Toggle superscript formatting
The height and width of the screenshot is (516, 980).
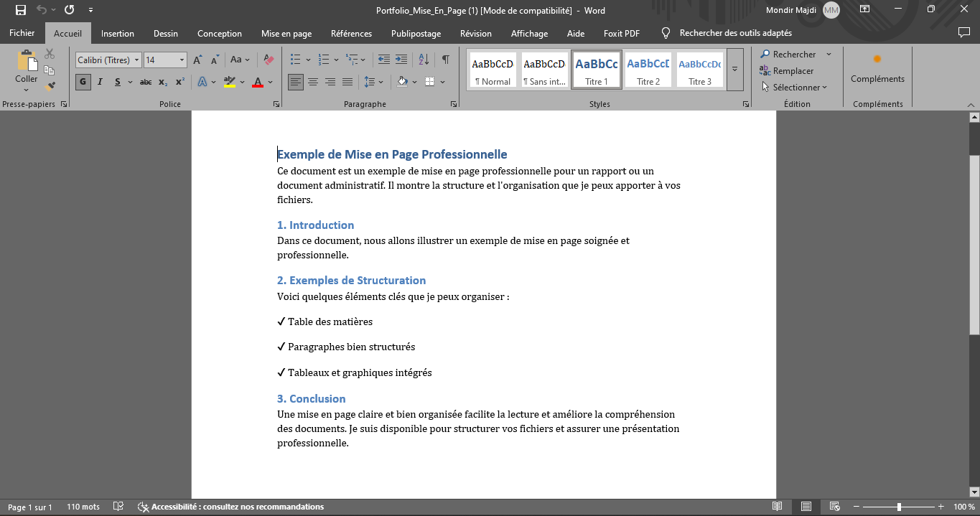click(180, 82)
